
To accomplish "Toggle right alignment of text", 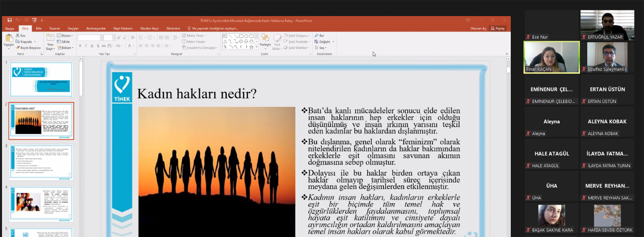I will coord(152,46).
